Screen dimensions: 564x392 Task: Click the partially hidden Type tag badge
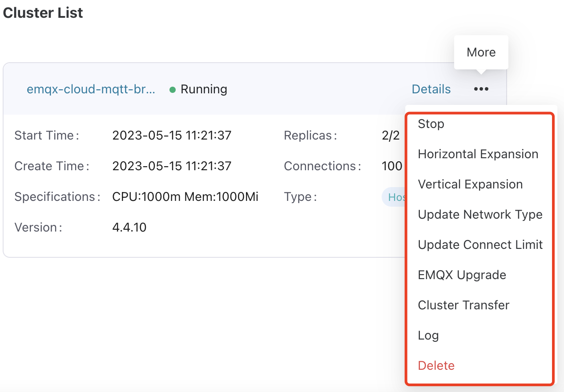click(x=394, y=197)
